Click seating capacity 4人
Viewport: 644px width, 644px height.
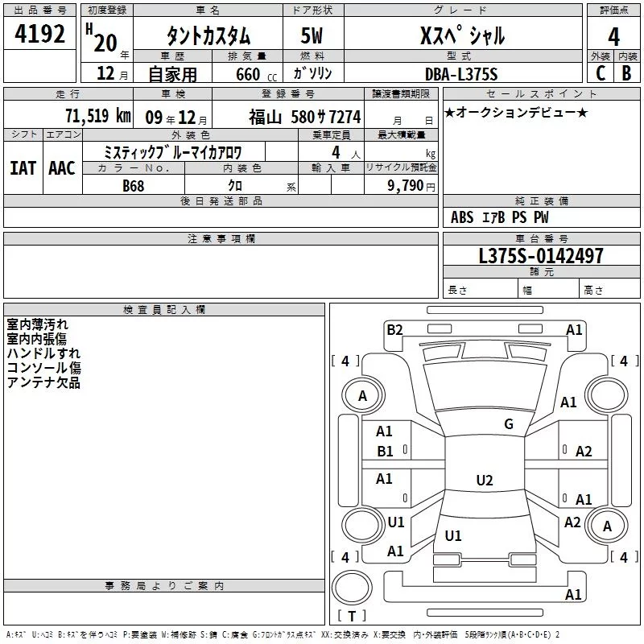(x=346, y=153)
